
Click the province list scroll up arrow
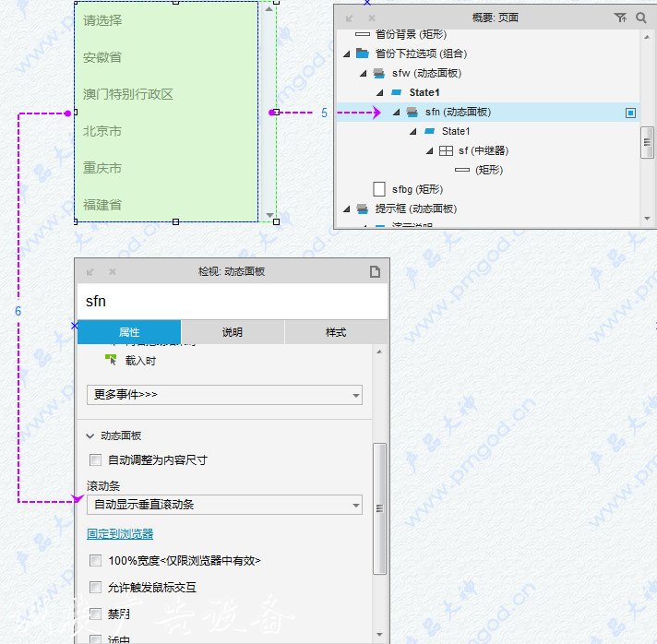pos(269,8)
